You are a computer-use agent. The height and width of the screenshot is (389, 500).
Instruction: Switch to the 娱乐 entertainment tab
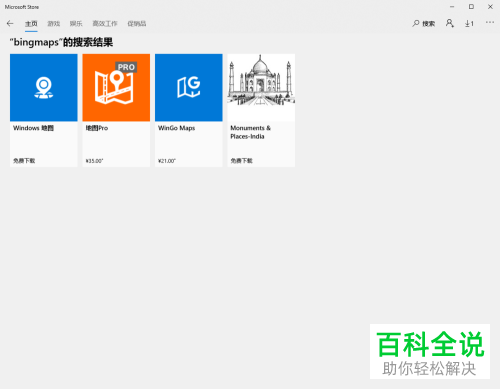click(76, 24)
